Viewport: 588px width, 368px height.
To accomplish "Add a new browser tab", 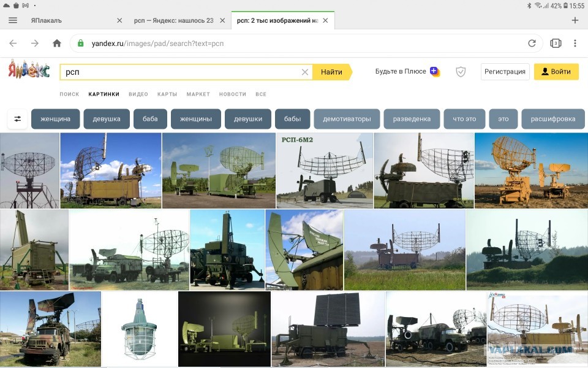I will 575,20.
